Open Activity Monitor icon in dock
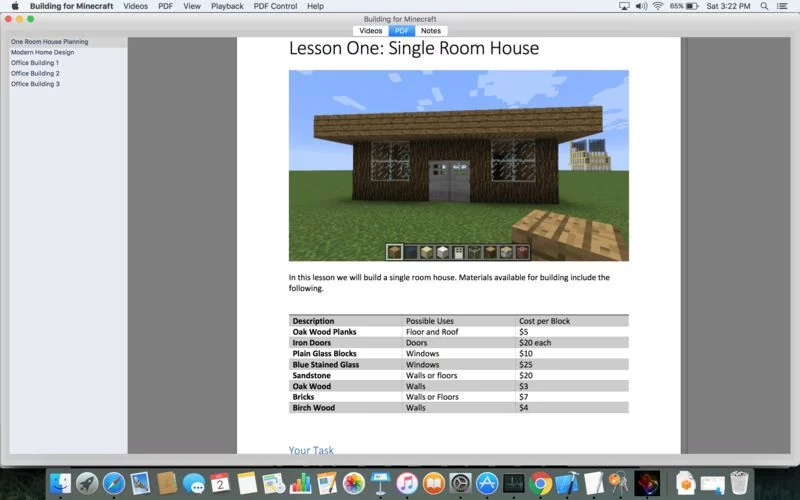800x500 pixels. (x=513, y=483)
